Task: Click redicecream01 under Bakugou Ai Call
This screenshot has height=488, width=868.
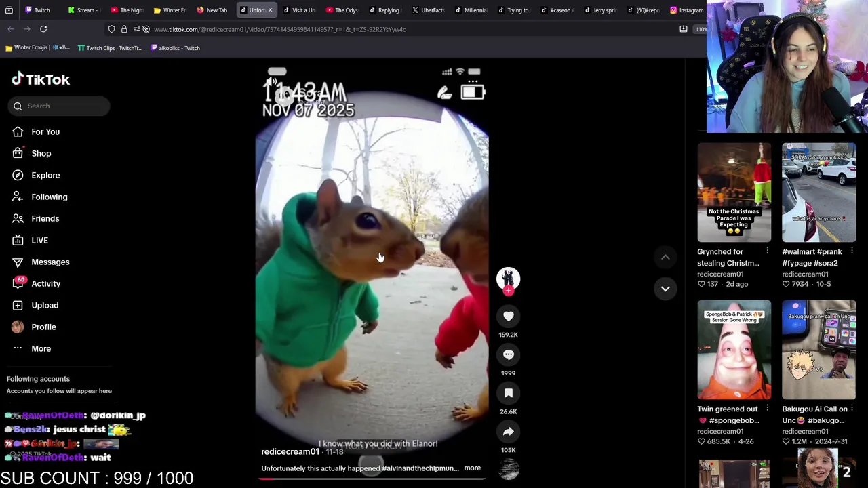Action: (x=805, y=431)
